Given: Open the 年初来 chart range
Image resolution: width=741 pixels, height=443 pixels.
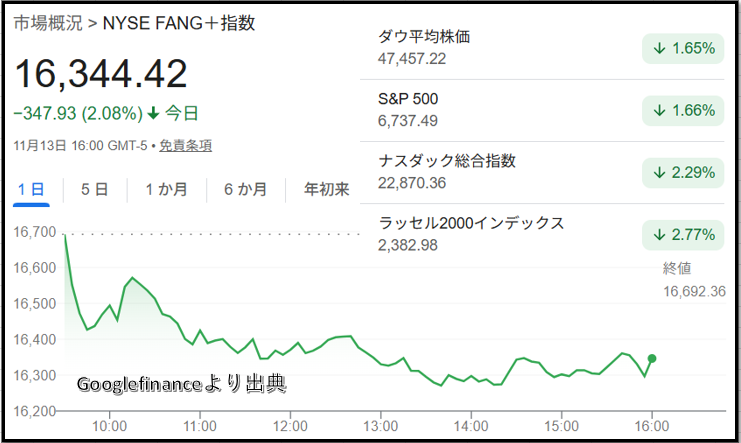Looking at the screenshot, I should click(326, 189).
